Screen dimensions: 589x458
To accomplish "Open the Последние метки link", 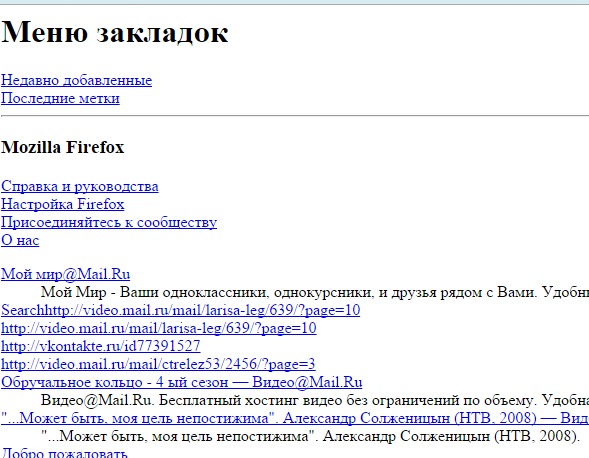I will [60, 98].
